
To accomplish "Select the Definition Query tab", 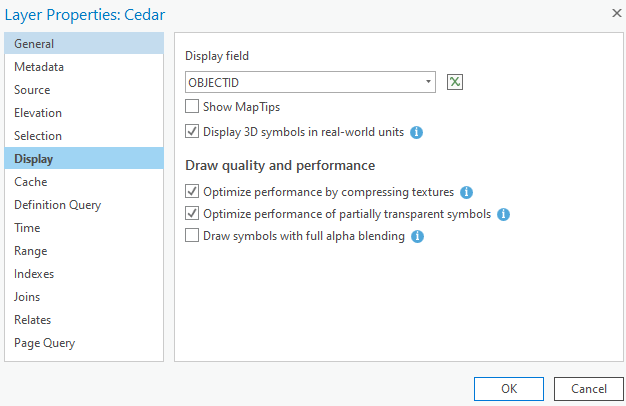I will [x=57, y=205].
